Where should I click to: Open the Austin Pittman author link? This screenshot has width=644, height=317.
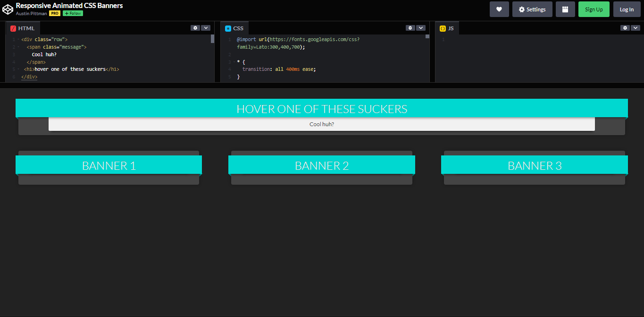click(x=31, y=13)
